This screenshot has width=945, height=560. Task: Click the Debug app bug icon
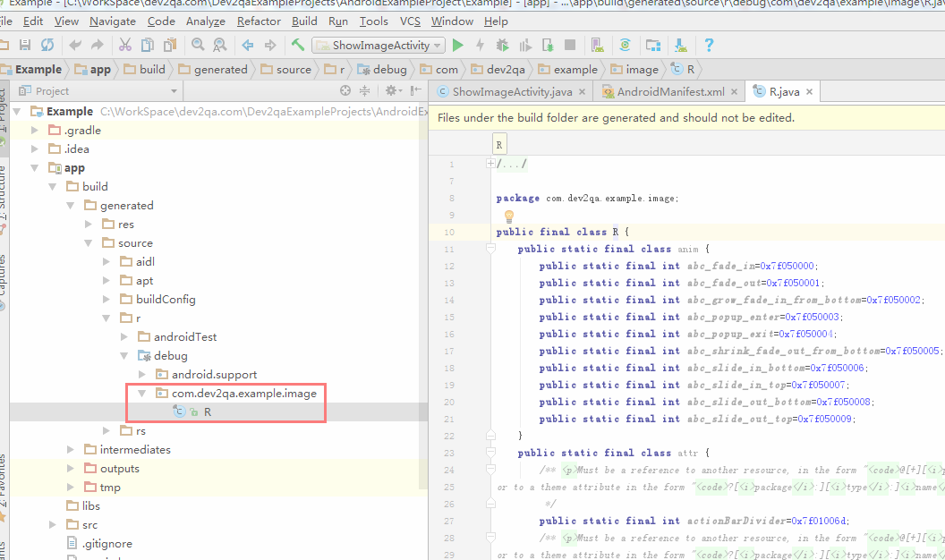click(503, 45)
